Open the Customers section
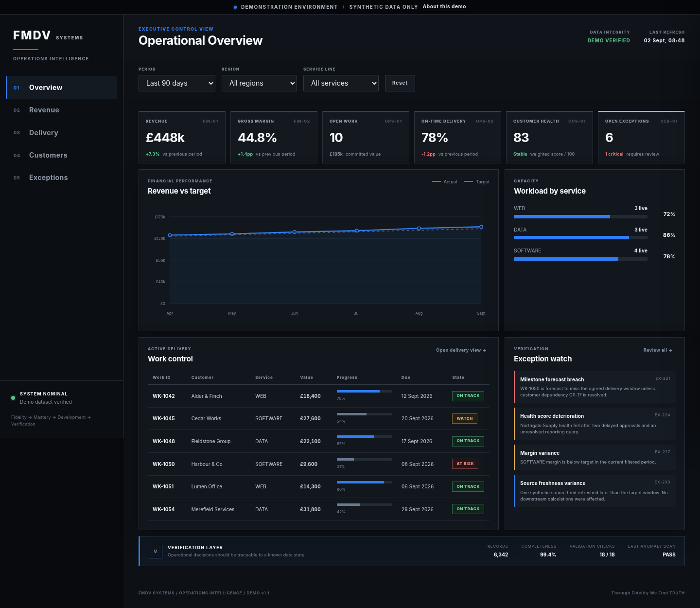The height and width of the screenshot is (608, 700). pyautogui.click(x=62, y=155)
